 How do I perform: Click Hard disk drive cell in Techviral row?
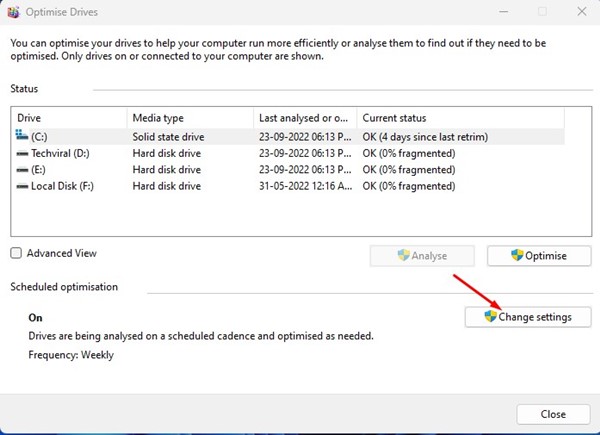tap(167, 153)
